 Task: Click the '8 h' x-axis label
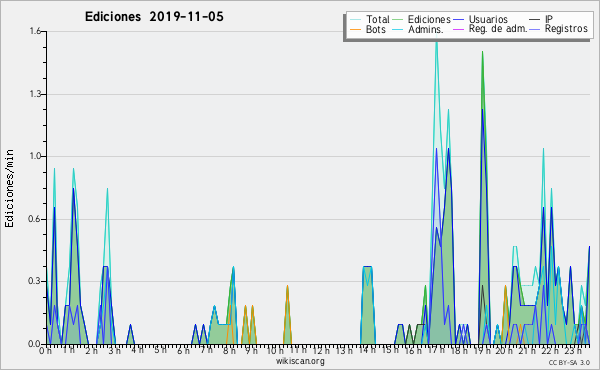tap(229, 350)
